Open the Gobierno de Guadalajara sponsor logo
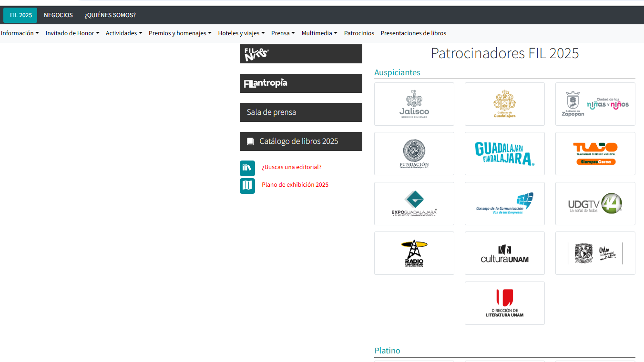 pos(504,104)
